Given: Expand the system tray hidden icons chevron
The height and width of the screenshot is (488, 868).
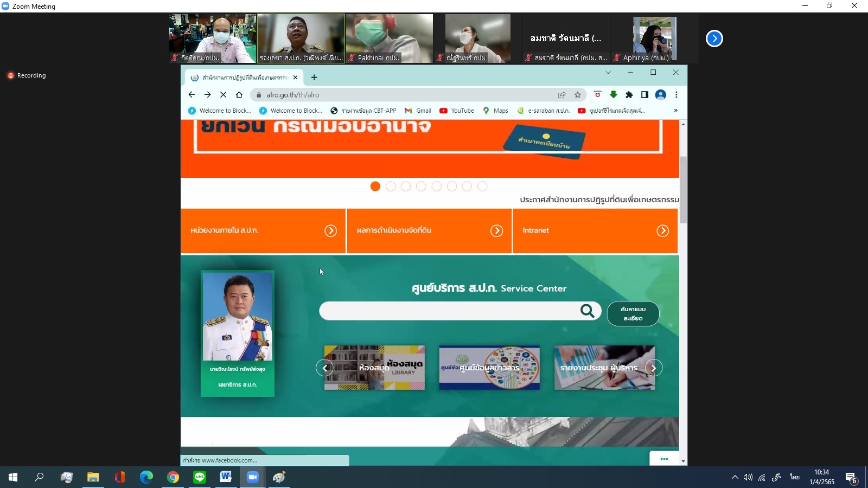Looking at the screenshot, I should point(735,477).
